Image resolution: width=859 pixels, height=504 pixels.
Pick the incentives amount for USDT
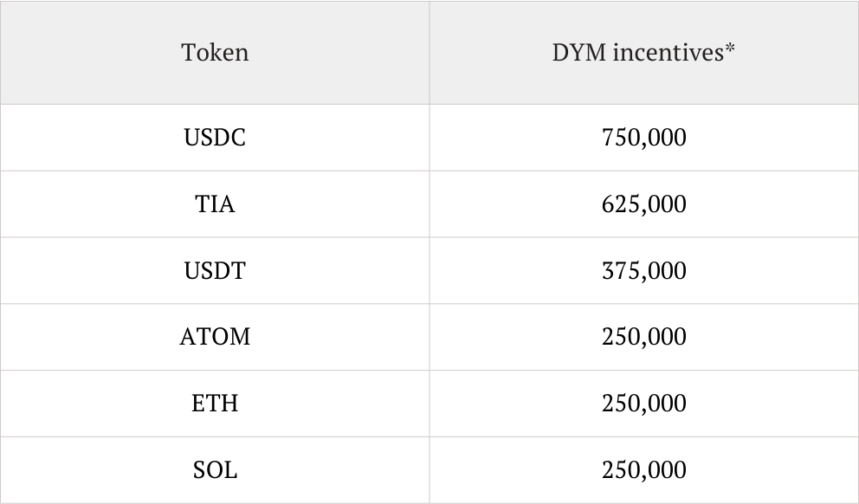pos(643,271)
